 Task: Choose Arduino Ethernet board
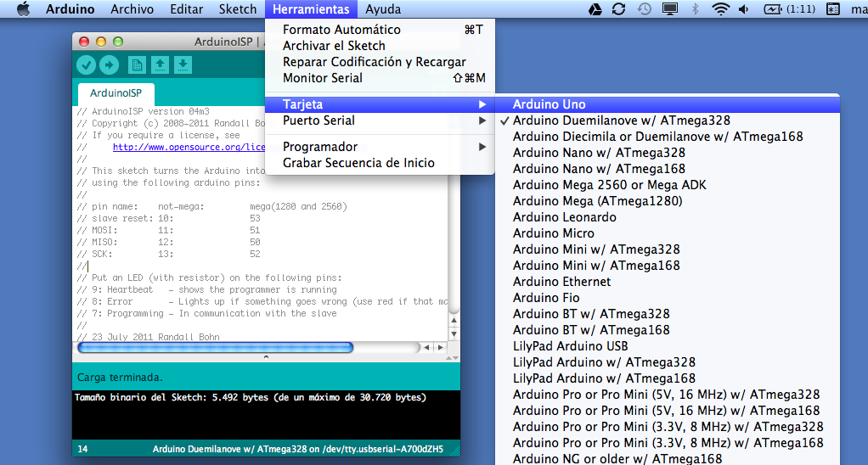click(x=668, y=281)
